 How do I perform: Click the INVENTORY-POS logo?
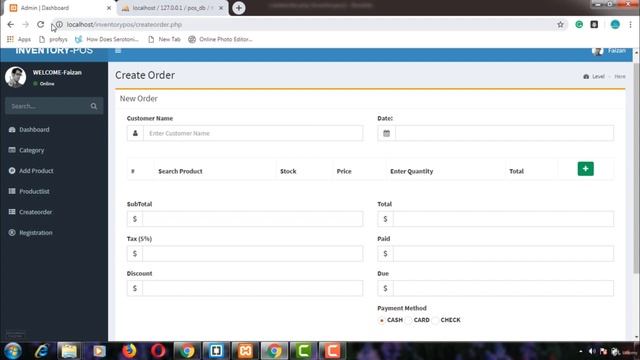[x=54, y=51]
